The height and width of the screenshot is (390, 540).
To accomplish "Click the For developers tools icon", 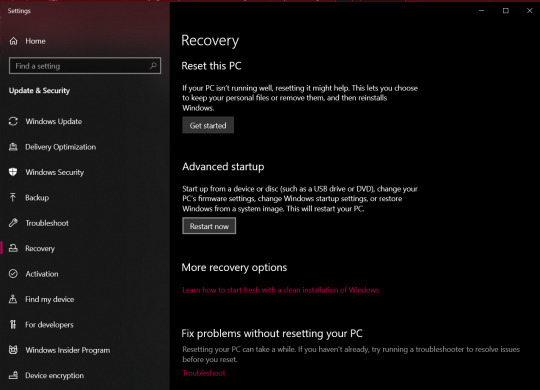I will (x=13, y=325).
